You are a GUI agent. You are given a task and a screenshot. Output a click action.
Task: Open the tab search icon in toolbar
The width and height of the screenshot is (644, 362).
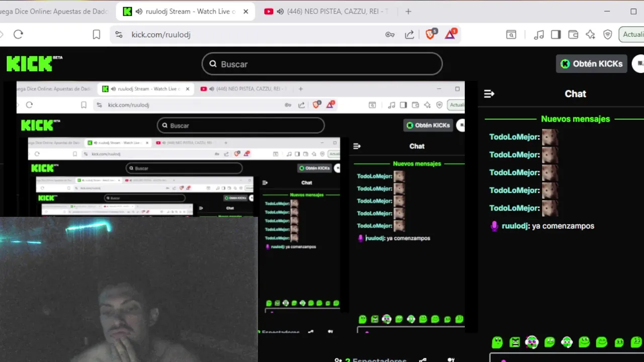click(x=511, y=34)
